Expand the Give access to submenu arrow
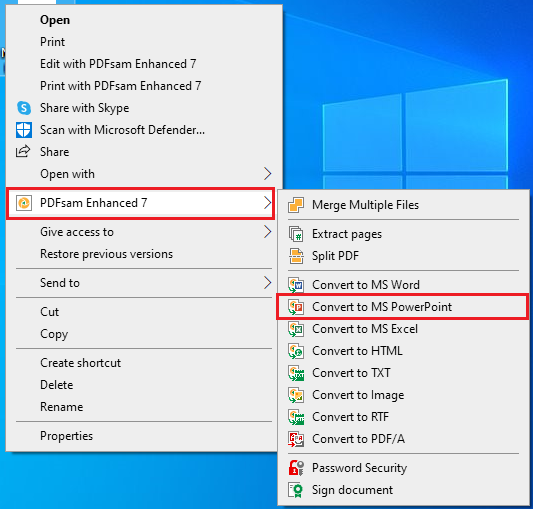The width and height of the screenshot is (533, 509). [x=268, y=232]
